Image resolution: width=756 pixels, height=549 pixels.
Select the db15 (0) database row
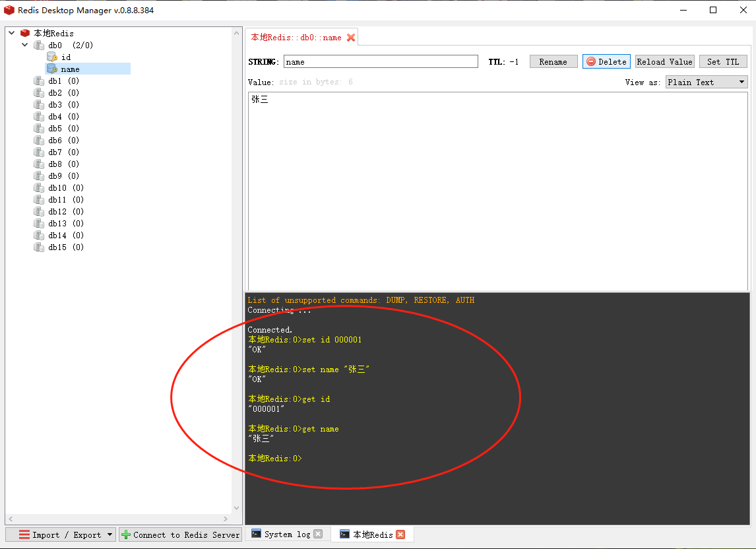coord(66,247)
